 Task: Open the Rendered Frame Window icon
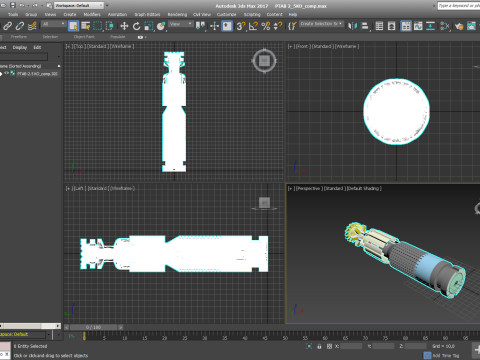pyautogui.click(x=471, y=26)
